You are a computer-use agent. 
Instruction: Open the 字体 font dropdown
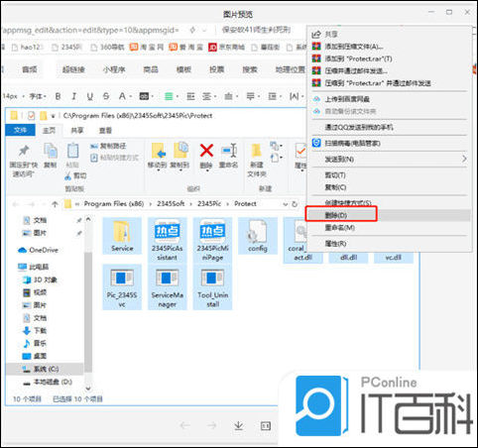(x=37, y=96)
